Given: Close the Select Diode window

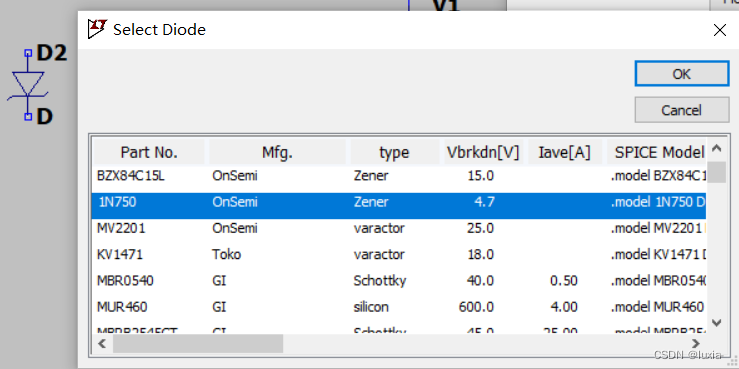Looking at the screenshot, I should [720, 30].
